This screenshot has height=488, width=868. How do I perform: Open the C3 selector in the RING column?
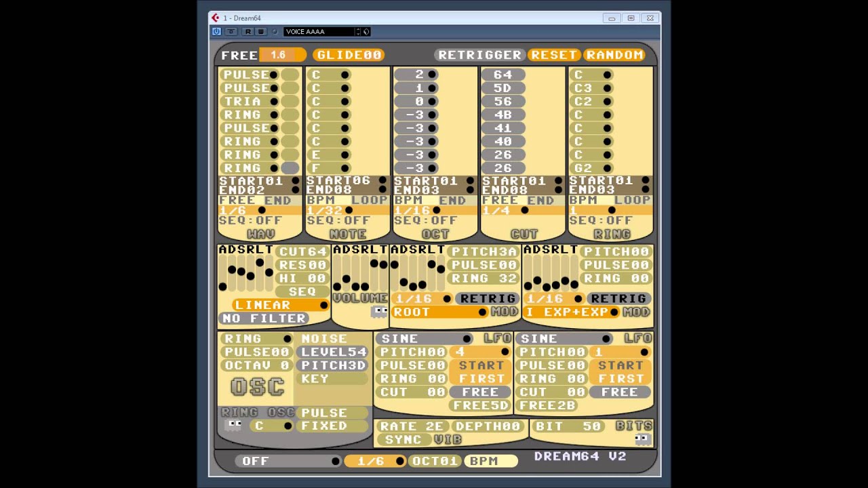tap(591, 88)
